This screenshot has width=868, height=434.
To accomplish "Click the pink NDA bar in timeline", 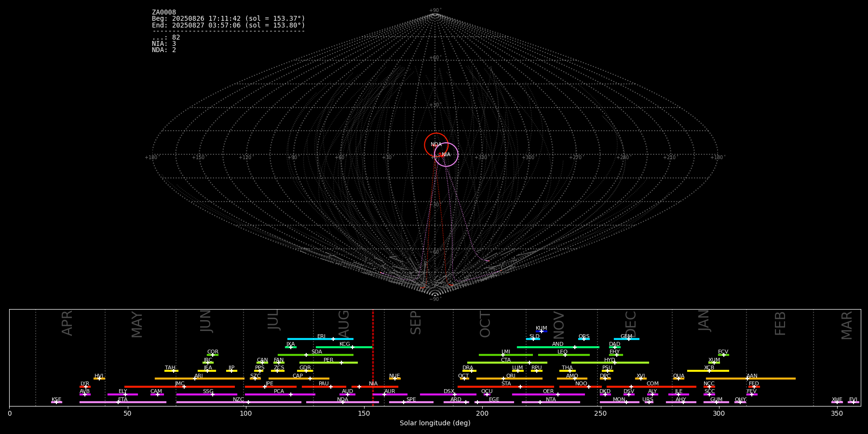I will coord(342,402).
